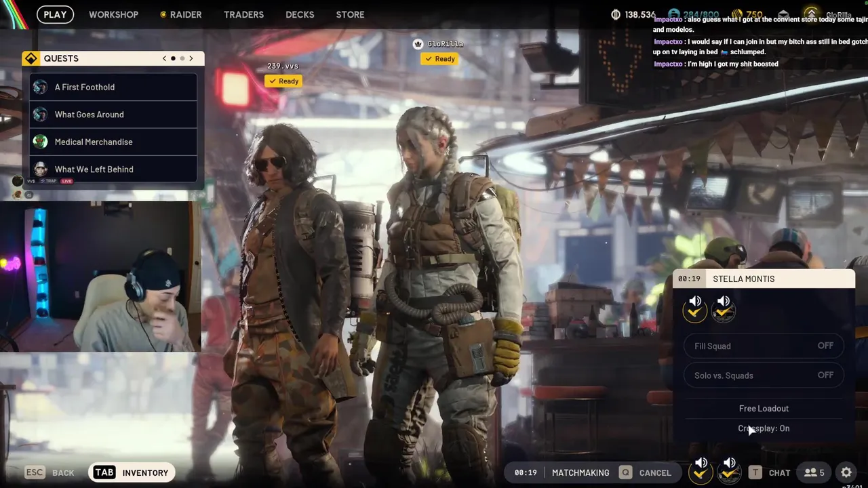
Task: Open CHAT
Action: pos(779,472)
